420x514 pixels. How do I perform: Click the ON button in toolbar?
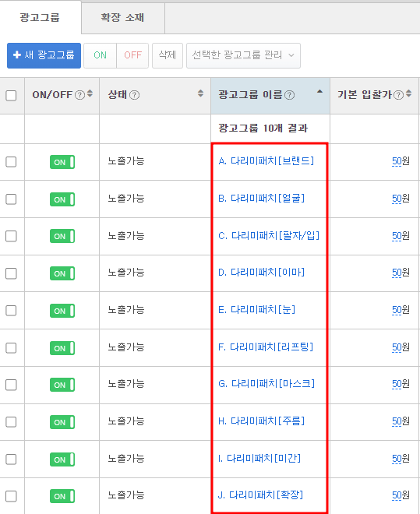tap(100, 55)
